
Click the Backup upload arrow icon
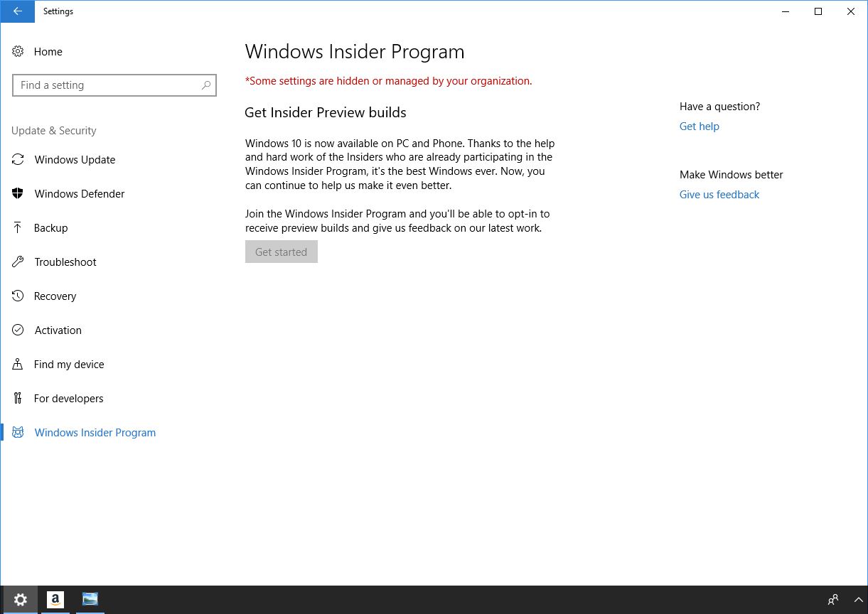(18, 227)
